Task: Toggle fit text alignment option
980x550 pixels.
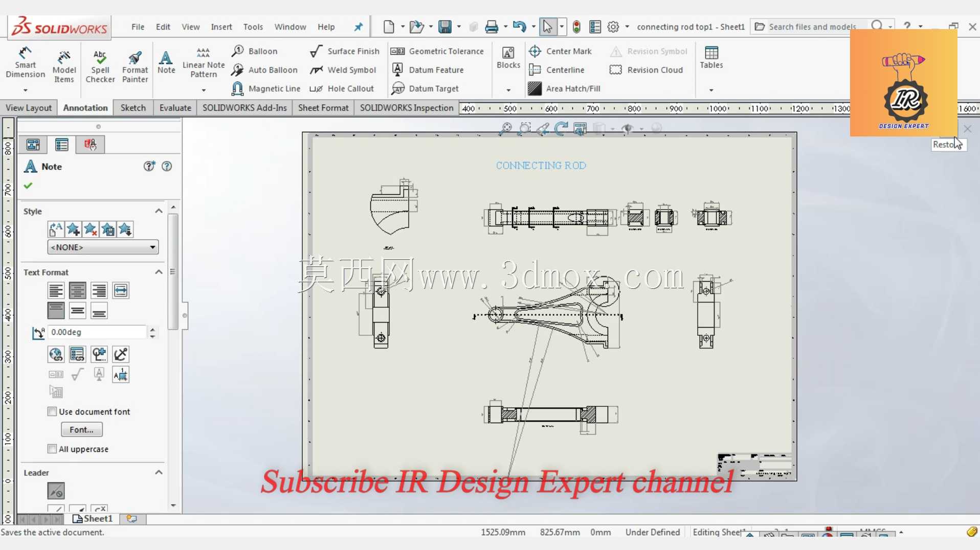Action: 121,290
